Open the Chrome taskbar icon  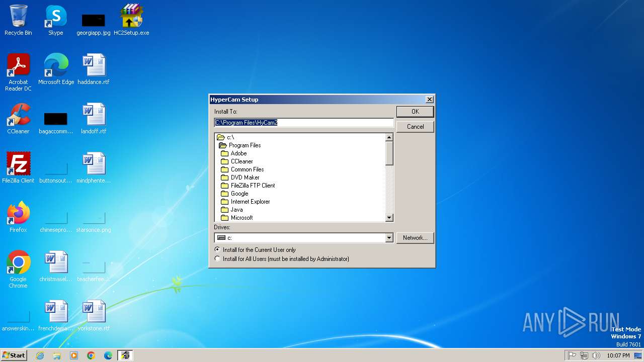[91, 355]
